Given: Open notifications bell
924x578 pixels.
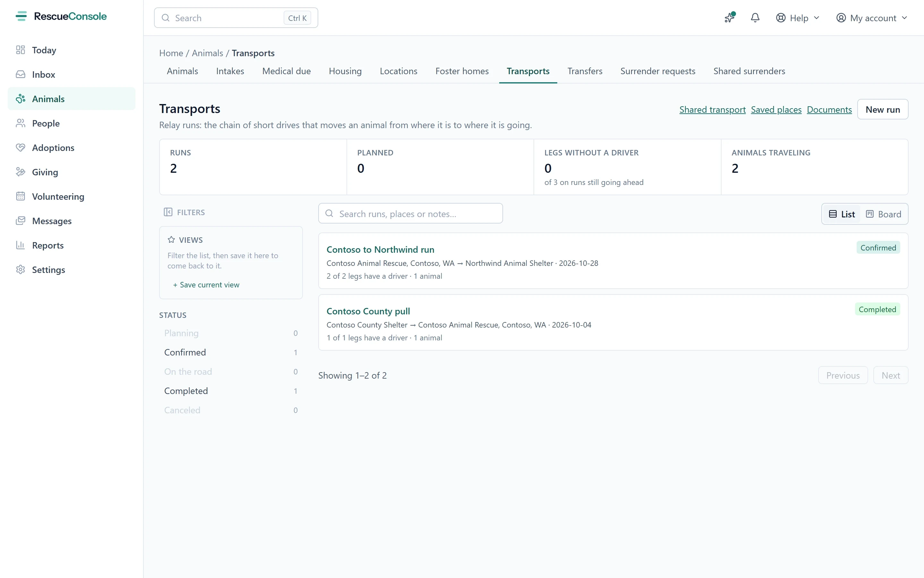Looking at the screenshot, I should click(x=755, y=18).
